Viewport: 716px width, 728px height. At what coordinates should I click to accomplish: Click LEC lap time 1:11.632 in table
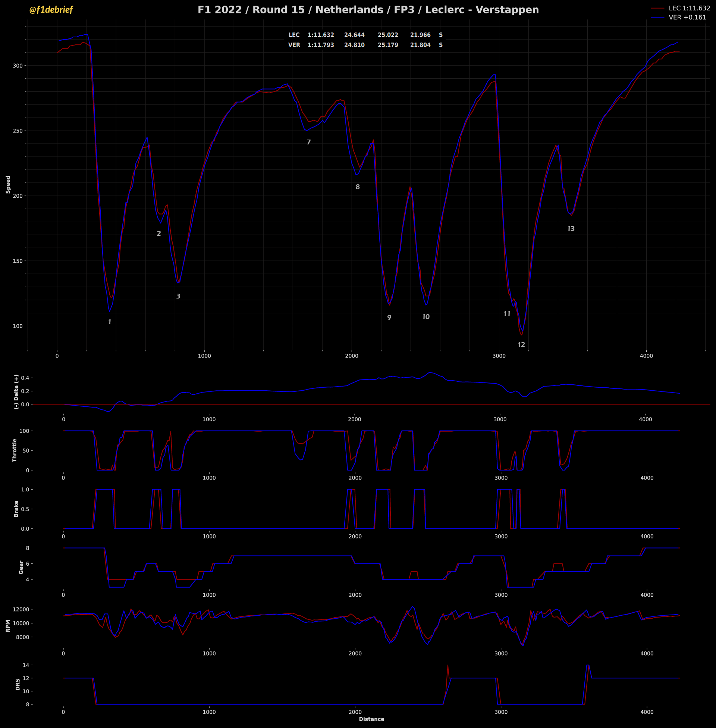coord(321,35)
